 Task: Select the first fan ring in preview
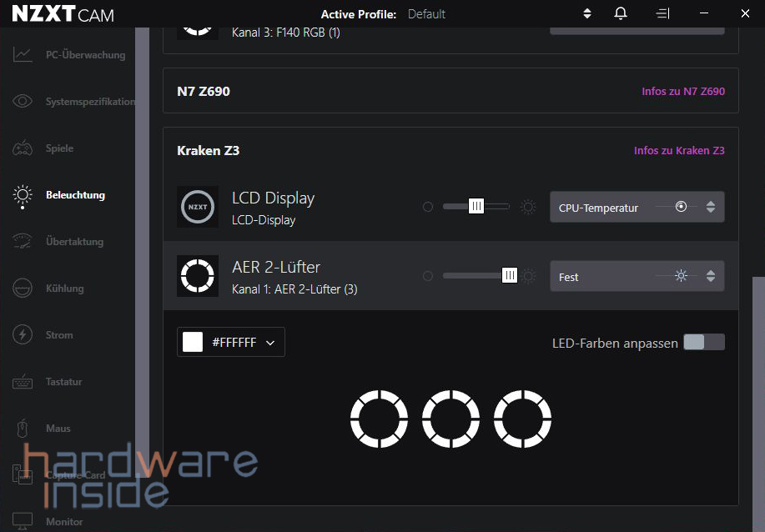click(x=379, y=419)
